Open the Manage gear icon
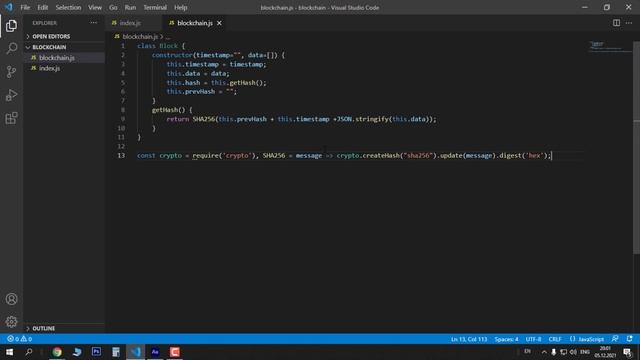The width and height of the screenshot is (640, 360). (x=11, y=322)
